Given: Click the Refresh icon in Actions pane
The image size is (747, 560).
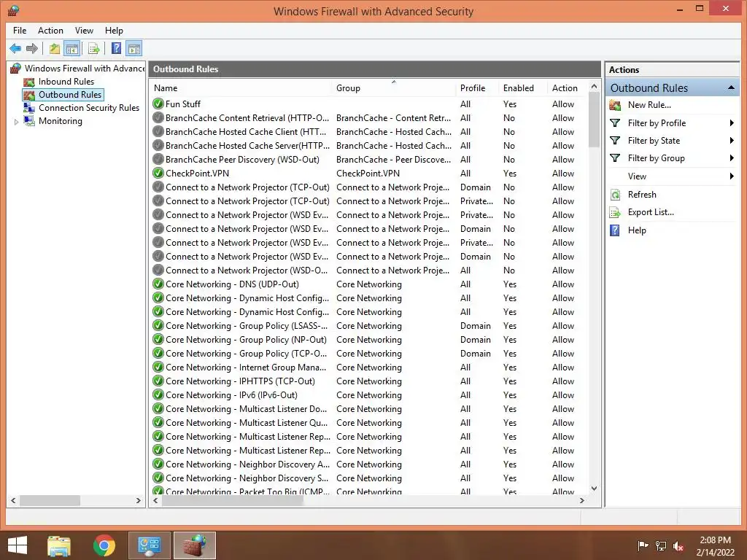Looking at the screenshot, I should 615,195.
